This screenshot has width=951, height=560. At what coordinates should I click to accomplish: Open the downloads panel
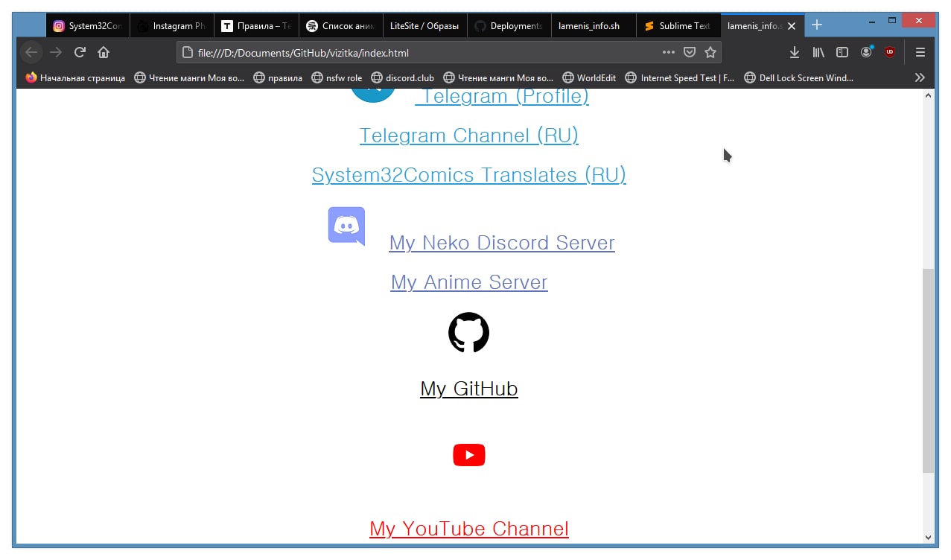click(795, 52)
